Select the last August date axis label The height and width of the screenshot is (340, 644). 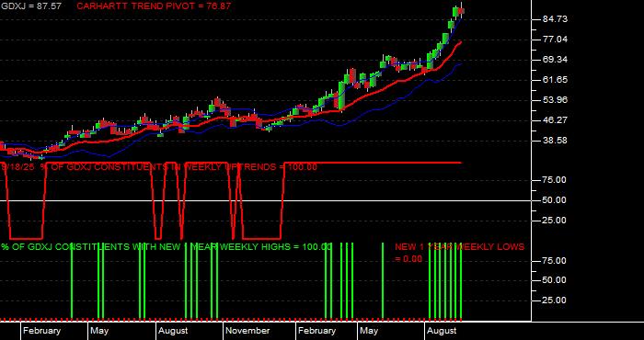tap(442, 331)
